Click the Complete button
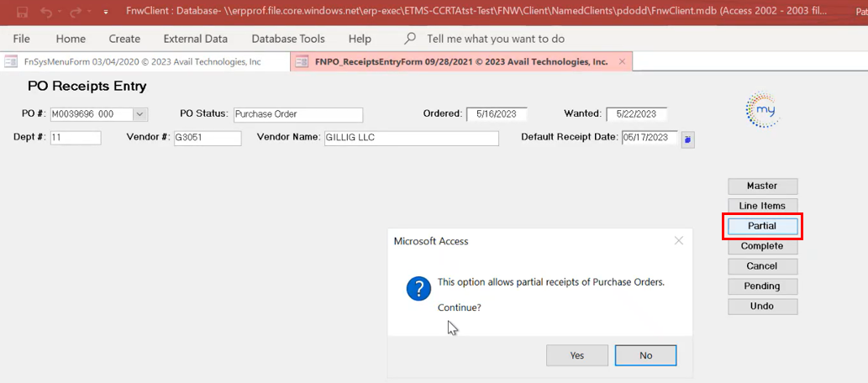This screenshot has width=868, height=383. [762, 246]
